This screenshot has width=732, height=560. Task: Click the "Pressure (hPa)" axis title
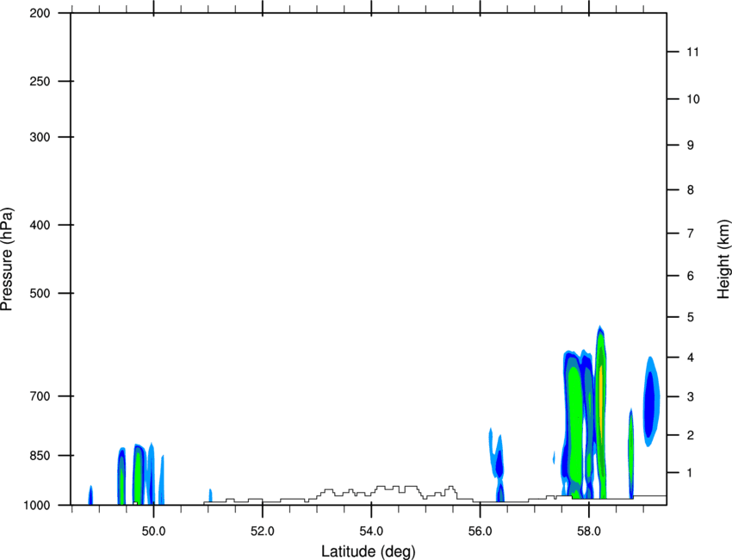click(x=7, y=259)
